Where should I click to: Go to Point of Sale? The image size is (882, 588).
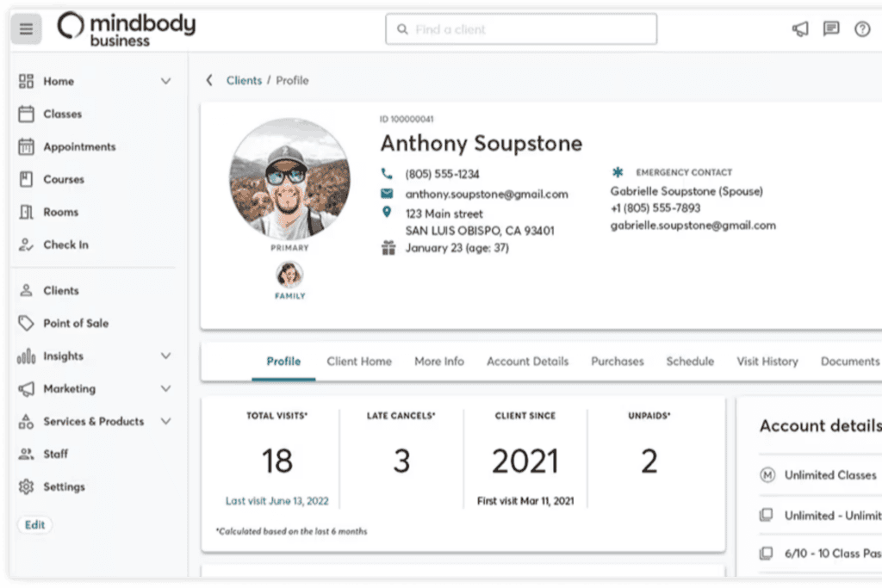[x=76, y=323]
